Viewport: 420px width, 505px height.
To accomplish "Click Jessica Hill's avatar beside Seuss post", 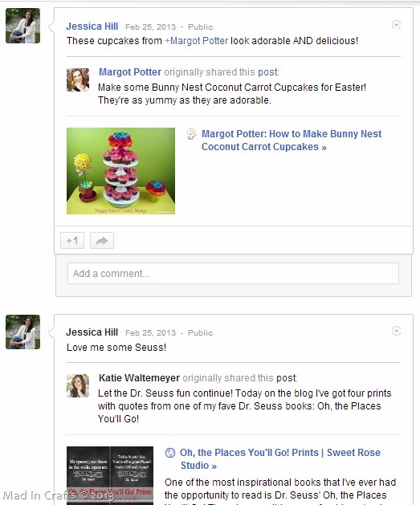I will tap(22, 332).
